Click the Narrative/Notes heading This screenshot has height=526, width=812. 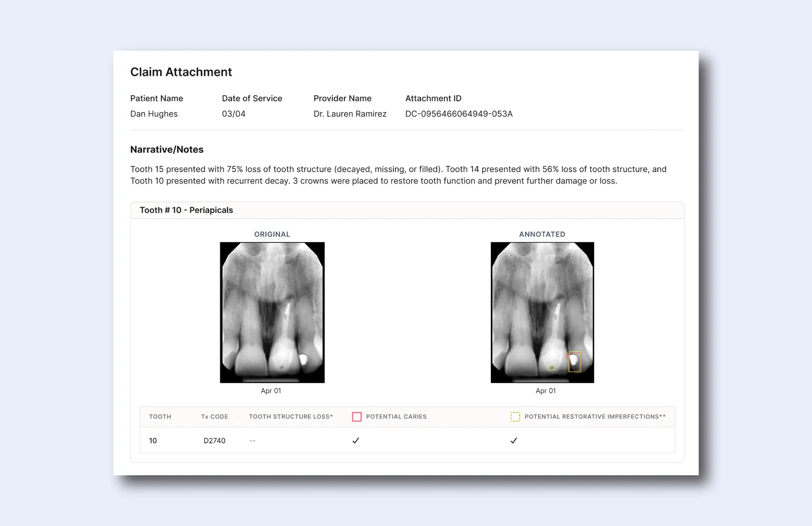point(167,150)
